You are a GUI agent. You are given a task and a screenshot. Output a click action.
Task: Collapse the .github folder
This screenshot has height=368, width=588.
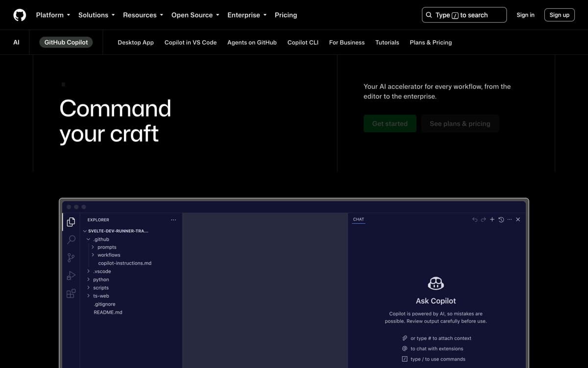tap(98, 239)
